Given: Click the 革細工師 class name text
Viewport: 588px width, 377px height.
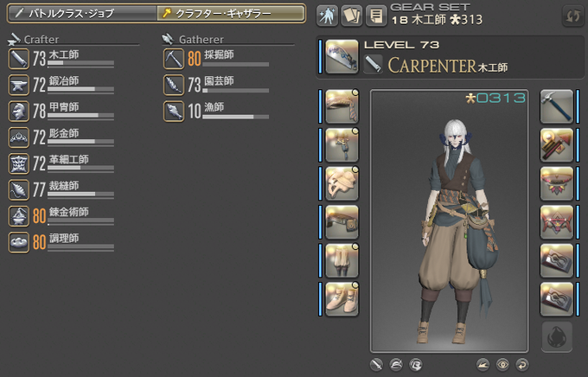Looking at the screenshot, I should pos(68,159).
